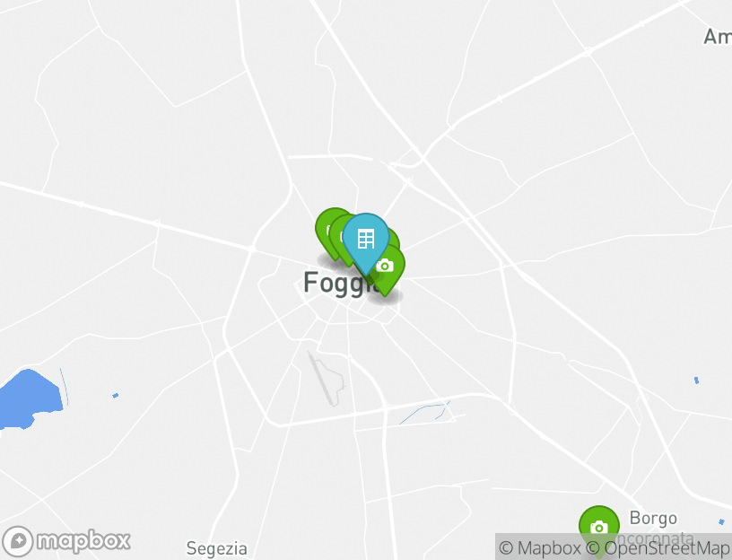Click the highway interchange northeast of Foggia
This screenshot has height=560, width=732.
click(x=407, y=168)
